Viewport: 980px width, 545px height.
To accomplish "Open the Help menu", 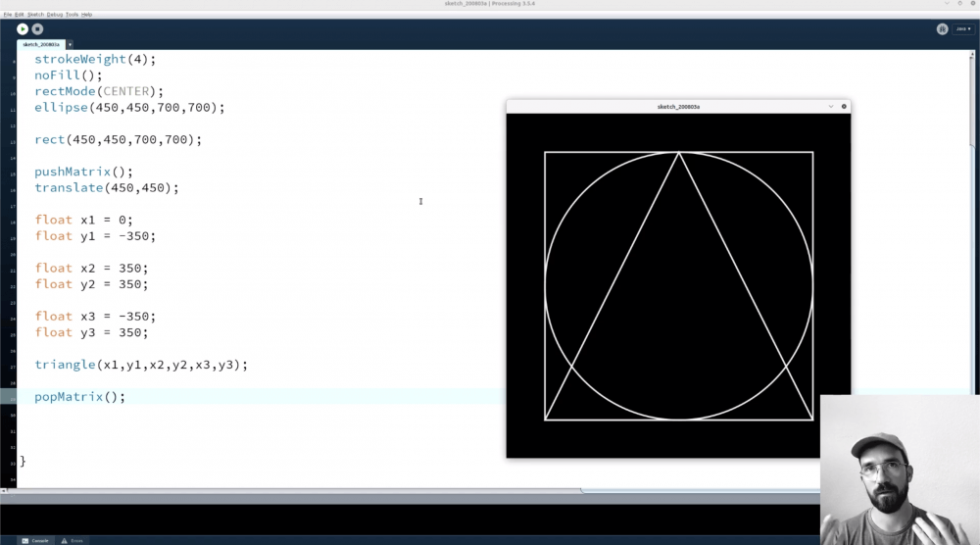I will pos(87,15).
